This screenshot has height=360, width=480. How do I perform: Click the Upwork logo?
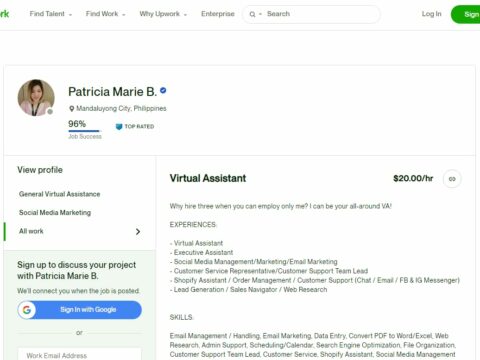pos(4,14)
